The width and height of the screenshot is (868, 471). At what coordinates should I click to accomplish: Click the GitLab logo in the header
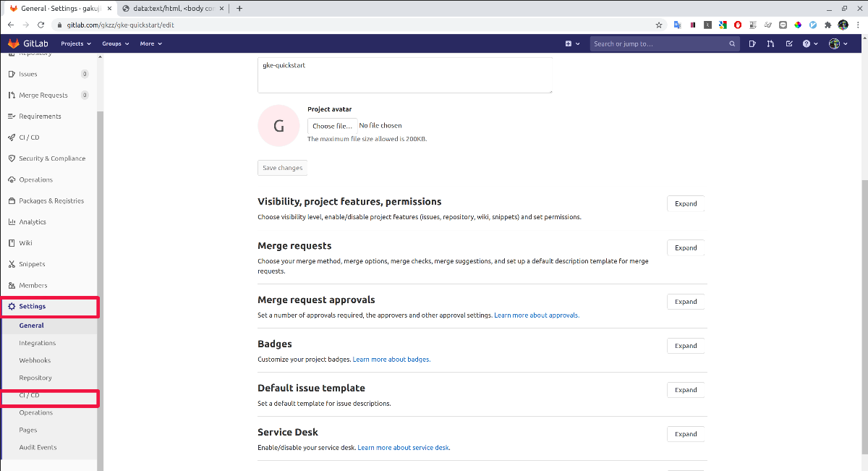[x=28, y=43]
